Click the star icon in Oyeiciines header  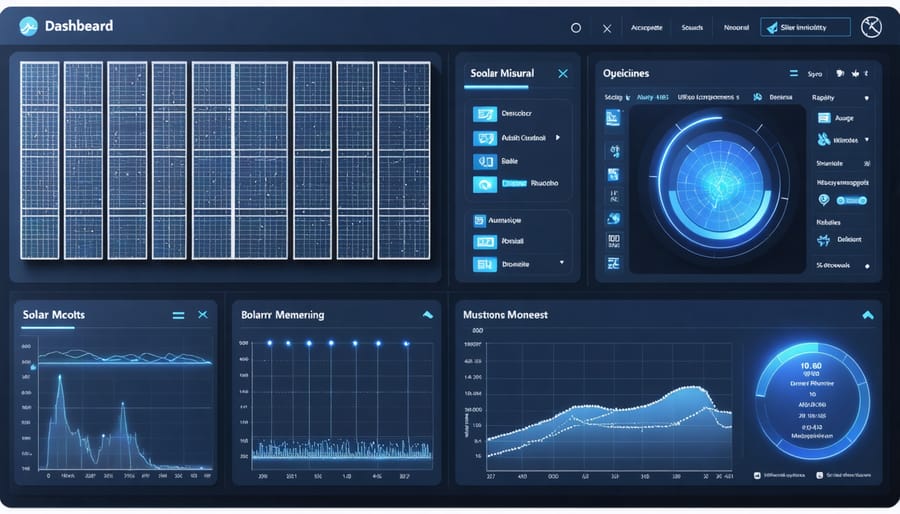click(x=856, y=73)
